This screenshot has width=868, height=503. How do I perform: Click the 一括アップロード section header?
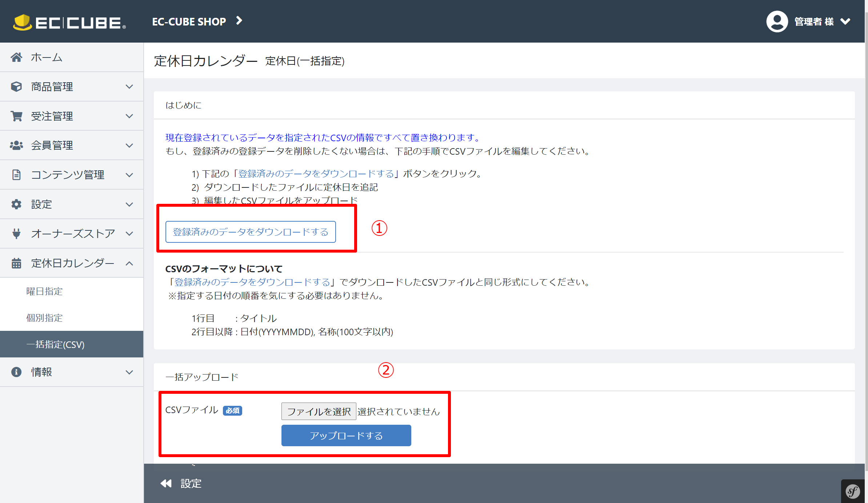[x=202, y=377]
